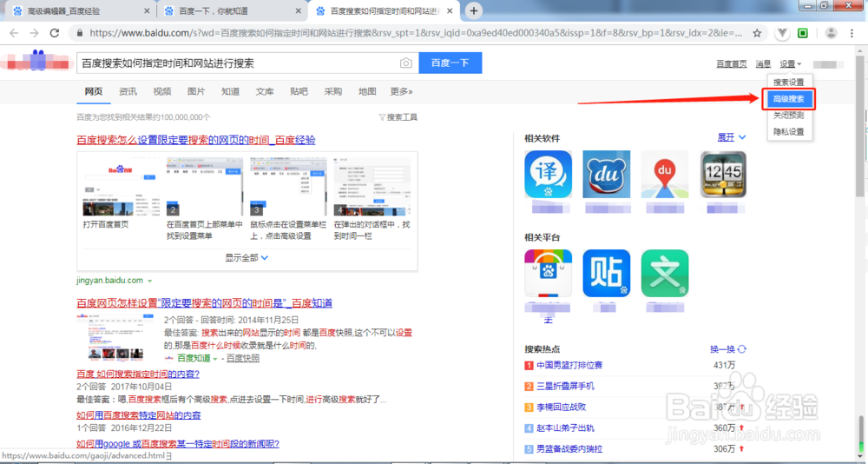868x464 pixels.
Task: Select the 图片 search category
Action: [196, 91]
